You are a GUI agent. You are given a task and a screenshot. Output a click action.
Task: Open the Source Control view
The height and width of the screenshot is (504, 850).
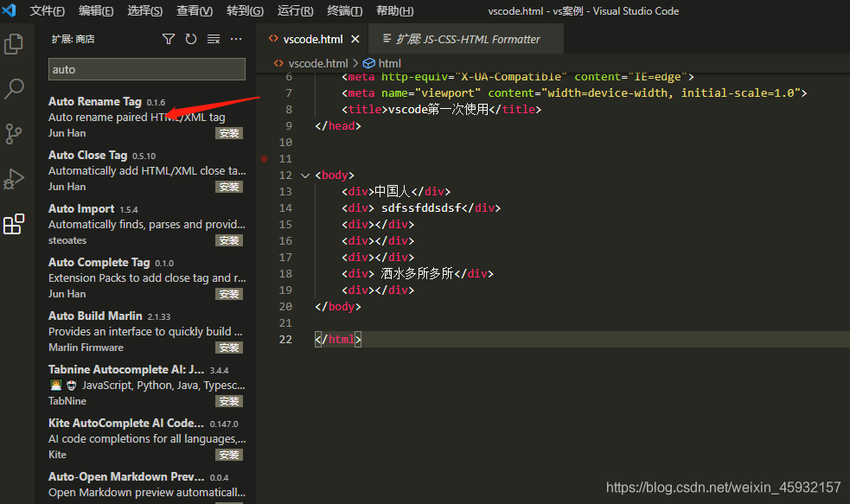[x=14, y=133]
